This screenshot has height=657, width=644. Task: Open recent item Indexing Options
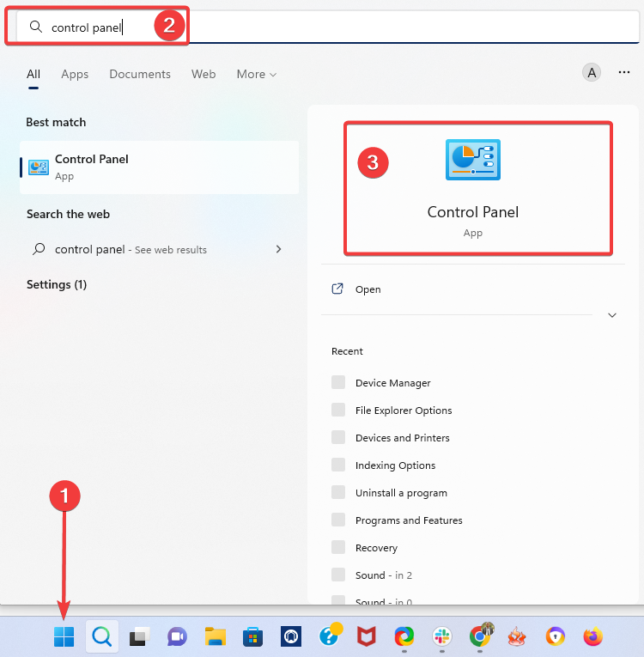[395, 465]
